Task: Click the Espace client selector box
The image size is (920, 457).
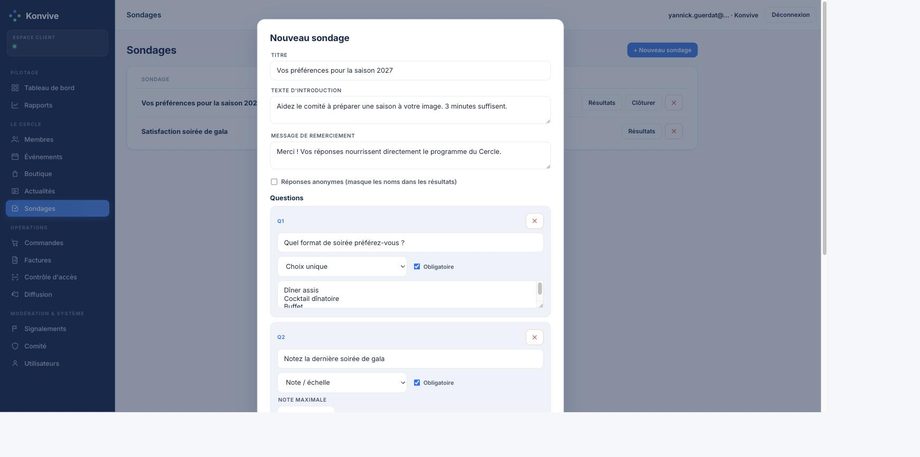Action: click(58, 43)
